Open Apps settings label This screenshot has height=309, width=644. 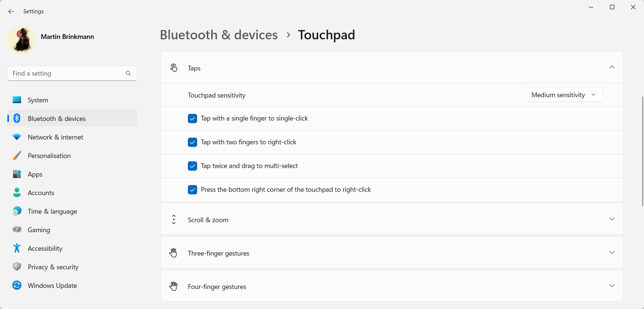35,174
